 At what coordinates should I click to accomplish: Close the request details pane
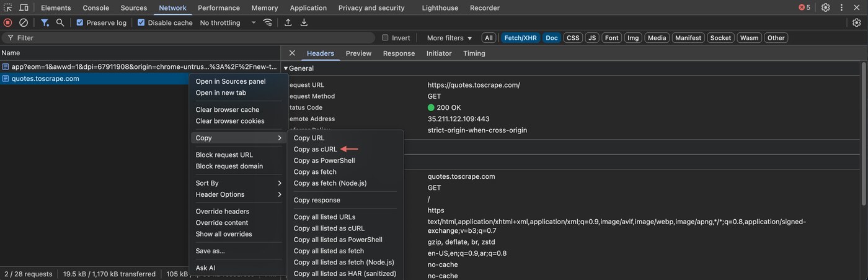tap(292, 53)
